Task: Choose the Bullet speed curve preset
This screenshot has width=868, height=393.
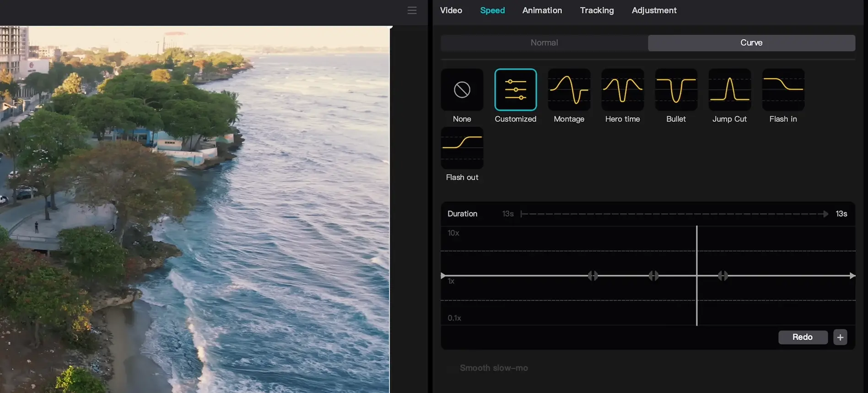Action: [676, 90]
